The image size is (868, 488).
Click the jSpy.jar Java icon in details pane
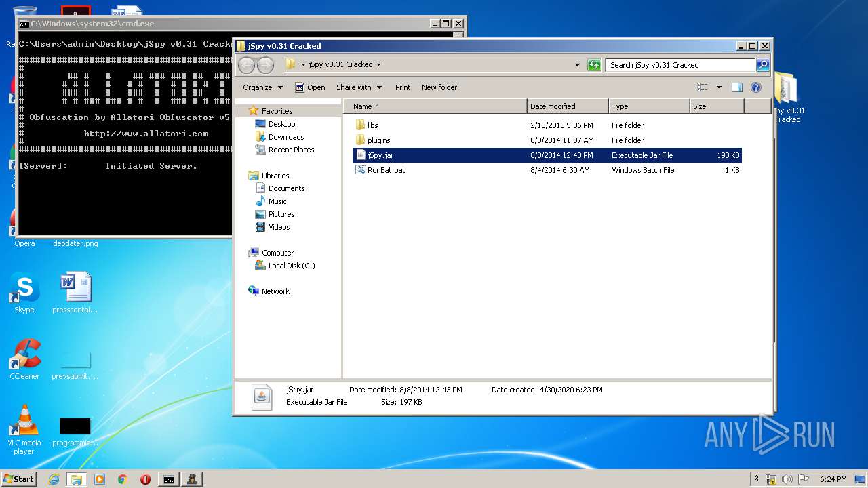tap(262, 396)
